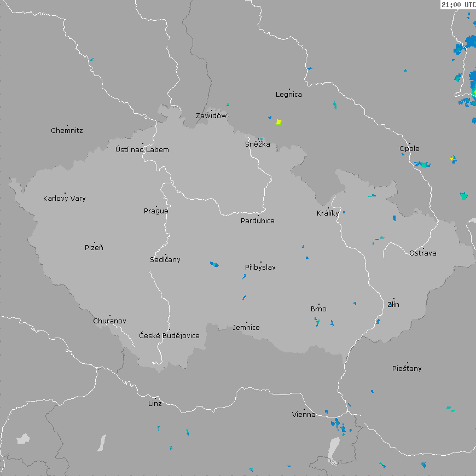The height and width of the screenshot is (476, 476).
Task: Click the Vienna city label
Action: click(x=304, y=415)
